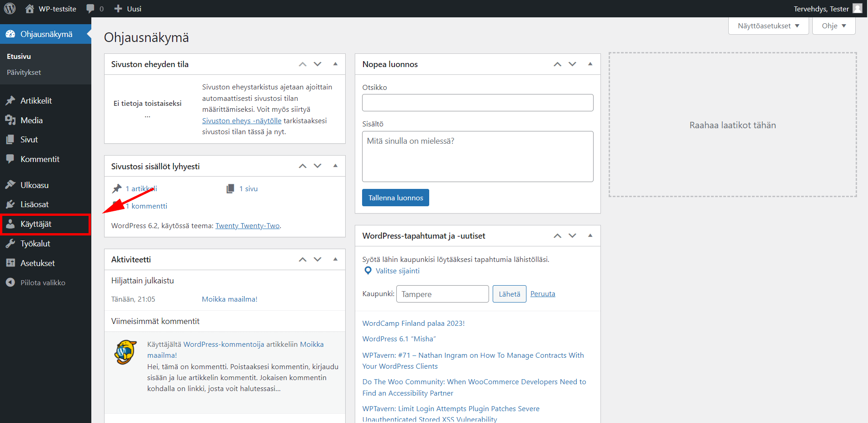Open Etusivu submenu item

(19, 57)
